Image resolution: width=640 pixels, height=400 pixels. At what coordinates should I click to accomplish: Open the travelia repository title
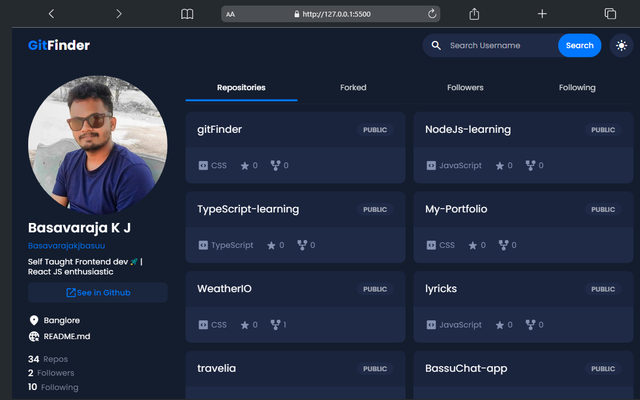point(216,368)
